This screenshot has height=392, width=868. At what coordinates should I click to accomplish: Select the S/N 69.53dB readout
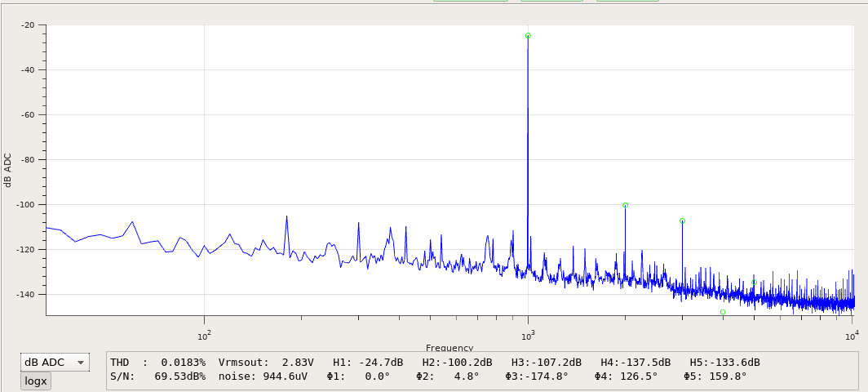[157, 376]
